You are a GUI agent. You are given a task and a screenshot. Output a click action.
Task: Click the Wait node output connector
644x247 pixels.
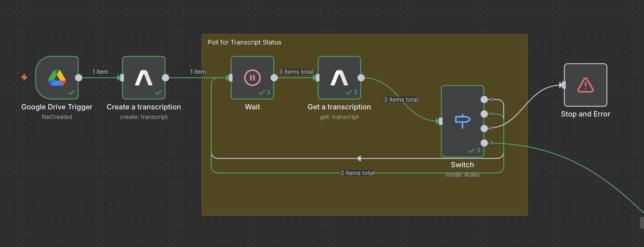[274, 78]
